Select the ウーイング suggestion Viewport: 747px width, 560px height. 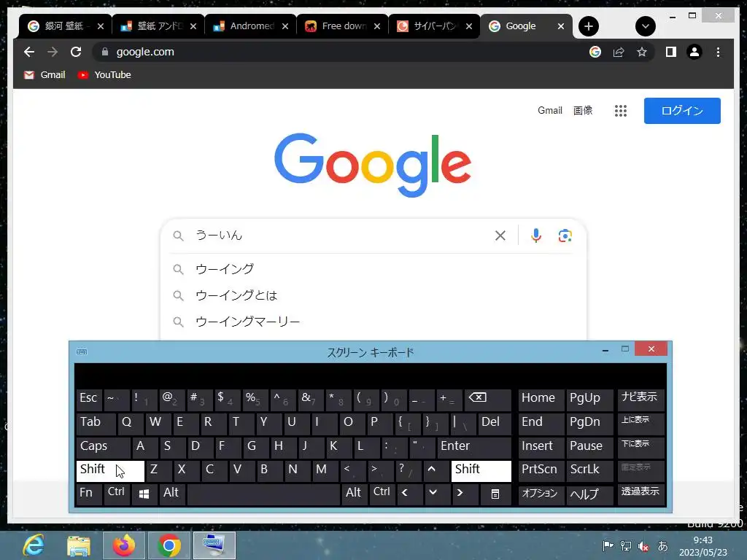coord(373,269)
